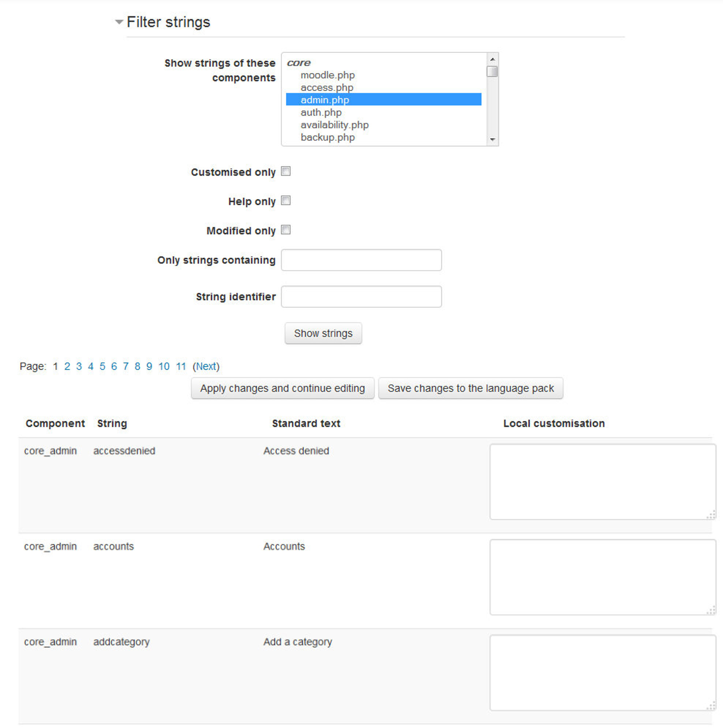
Task: Select auth.php in components list
Action: coord(321,113)
